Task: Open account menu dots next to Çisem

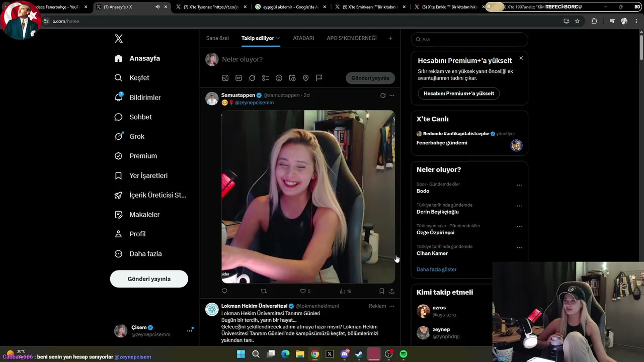Action: tap(190, 331)
